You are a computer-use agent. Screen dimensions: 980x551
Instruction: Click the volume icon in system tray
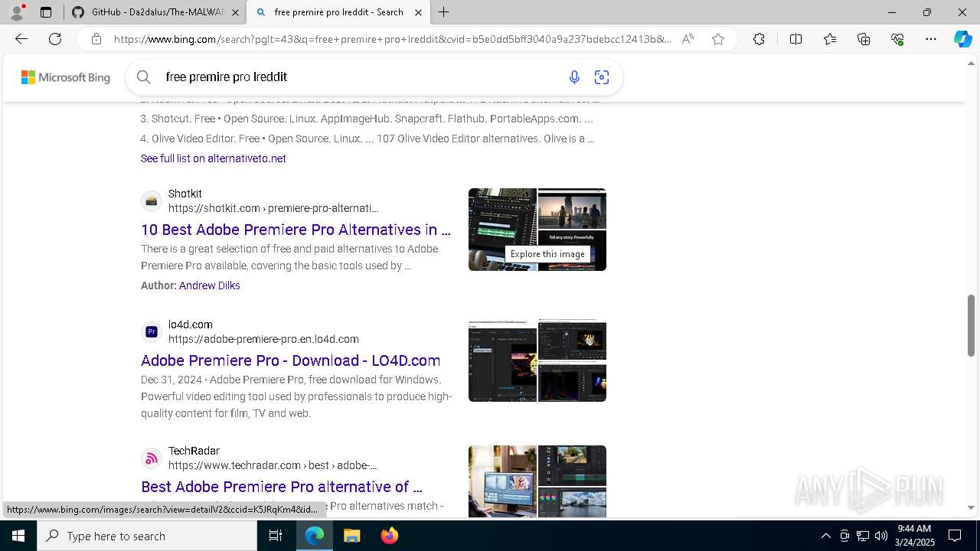pyautogui.click(x=881, y=536)
